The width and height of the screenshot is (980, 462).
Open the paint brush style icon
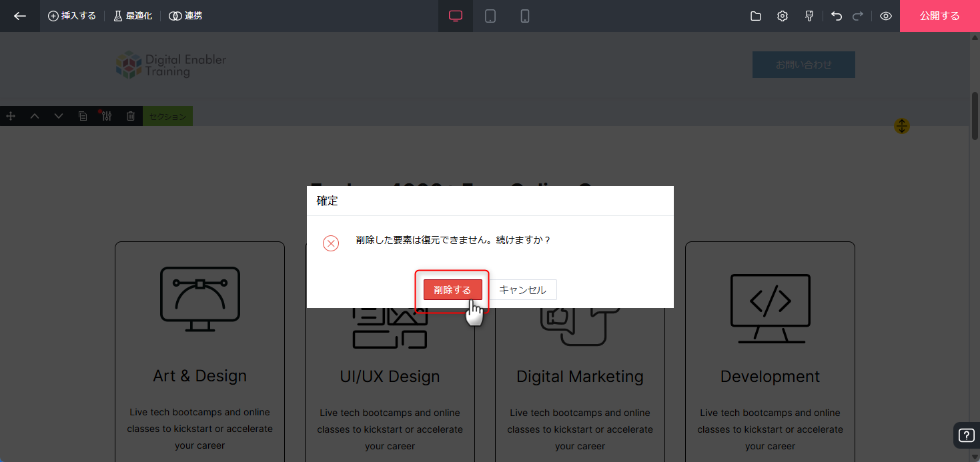point(809,16)
